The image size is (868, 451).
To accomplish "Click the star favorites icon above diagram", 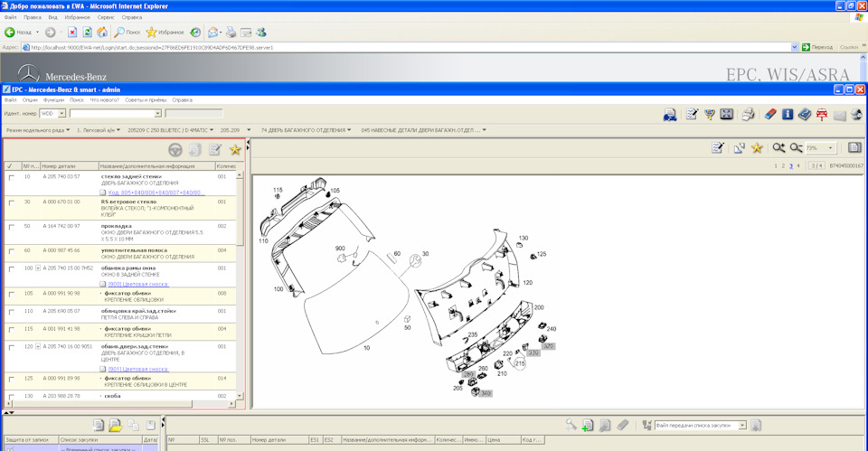I will tap(757, 147).
